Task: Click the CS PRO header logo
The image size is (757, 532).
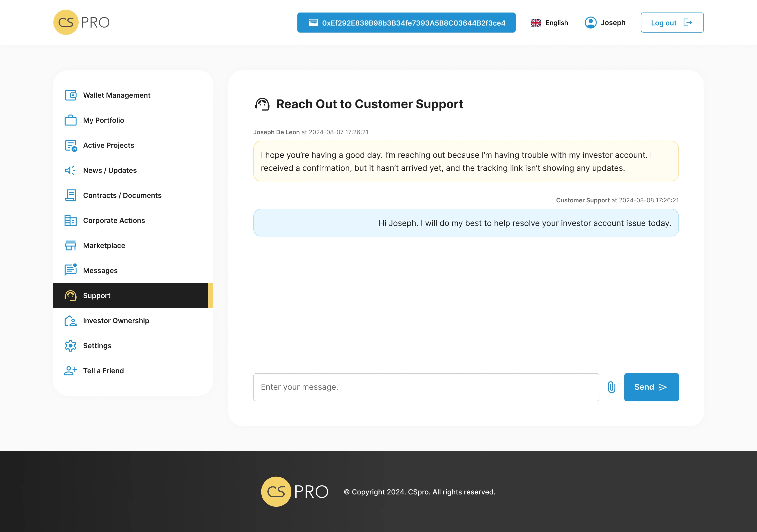Action: click(x=81, y=23)
